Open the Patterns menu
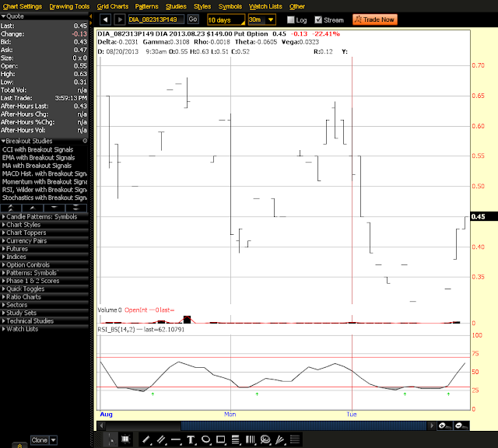Screen dimensions: 498x448 [x=146, y=6]
